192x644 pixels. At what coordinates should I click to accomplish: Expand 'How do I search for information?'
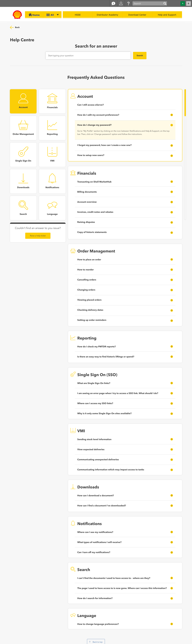(171, 599)
